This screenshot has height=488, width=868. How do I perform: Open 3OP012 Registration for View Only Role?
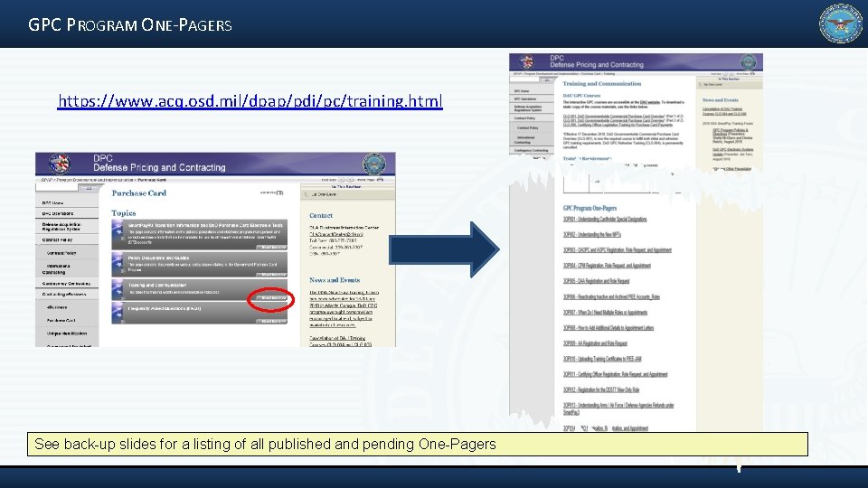[x=601, y=389]
